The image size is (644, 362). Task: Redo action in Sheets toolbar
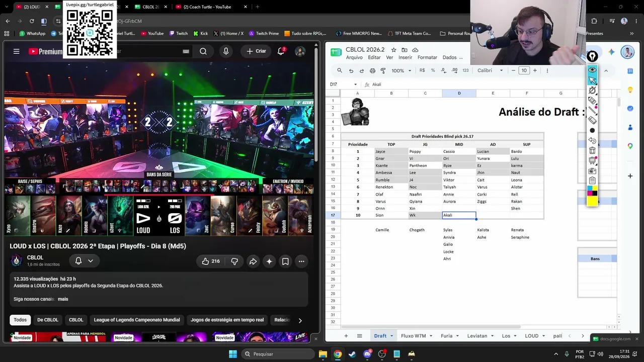(x=362, y=70)
